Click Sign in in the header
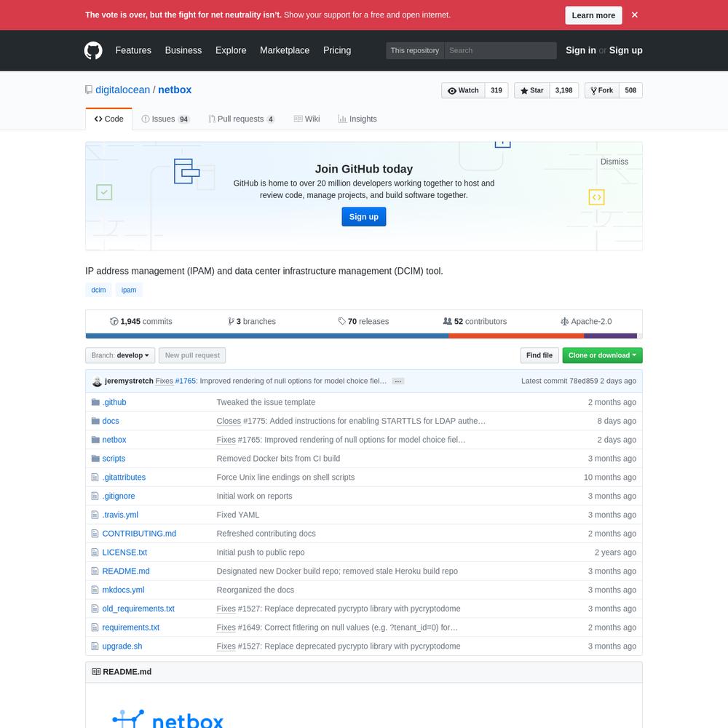The image size is (728, 728). [580, 50]
